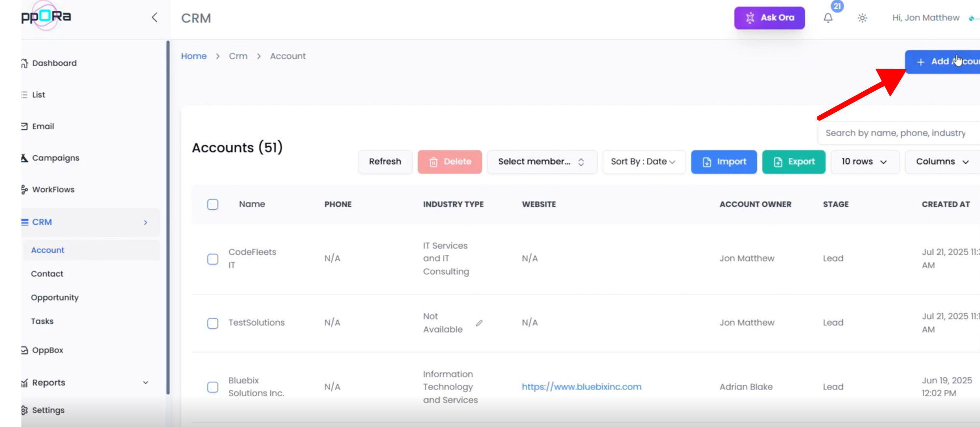Toggle the light/dark theme sun icon
The width and height of the screenshot is (980, 427).
[x=862, y=18]
